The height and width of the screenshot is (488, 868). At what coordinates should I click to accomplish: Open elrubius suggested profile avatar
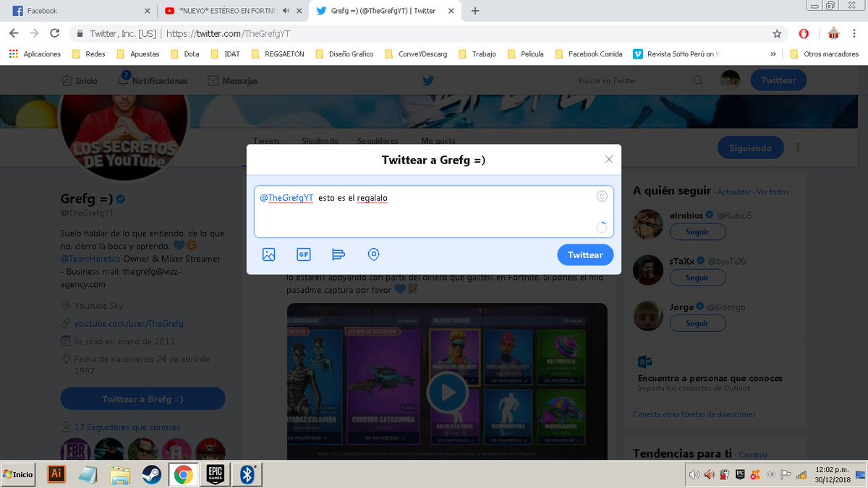(648, 224)
